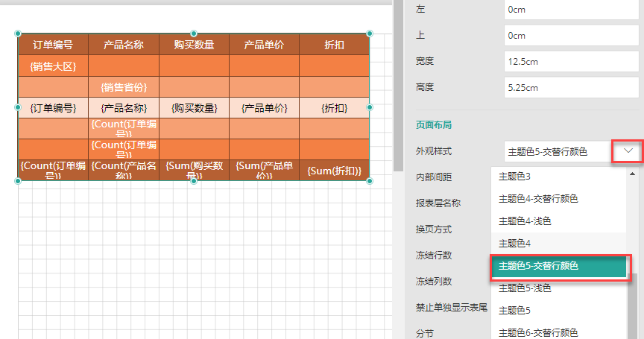644x339 pixels.
Task: Select header cell 产品单价
Action: click(264, 44)
